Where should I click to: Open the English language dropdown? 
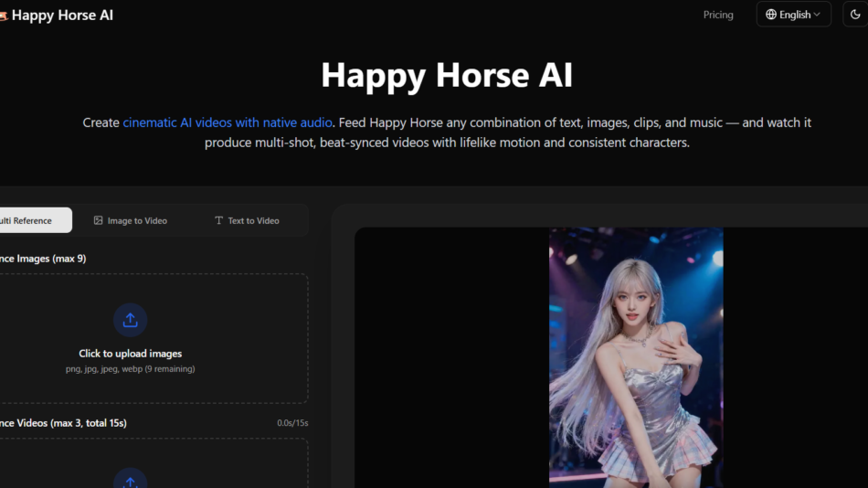coord(793,15)
